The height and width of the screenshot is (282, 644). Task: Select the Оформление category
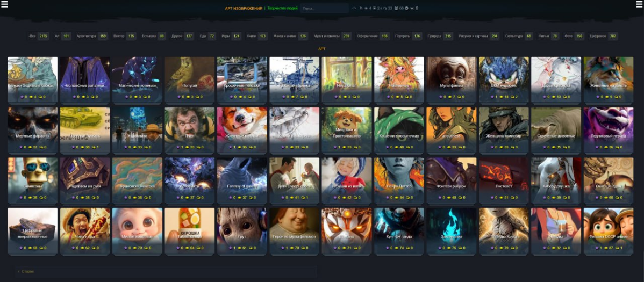click(373, 36)
